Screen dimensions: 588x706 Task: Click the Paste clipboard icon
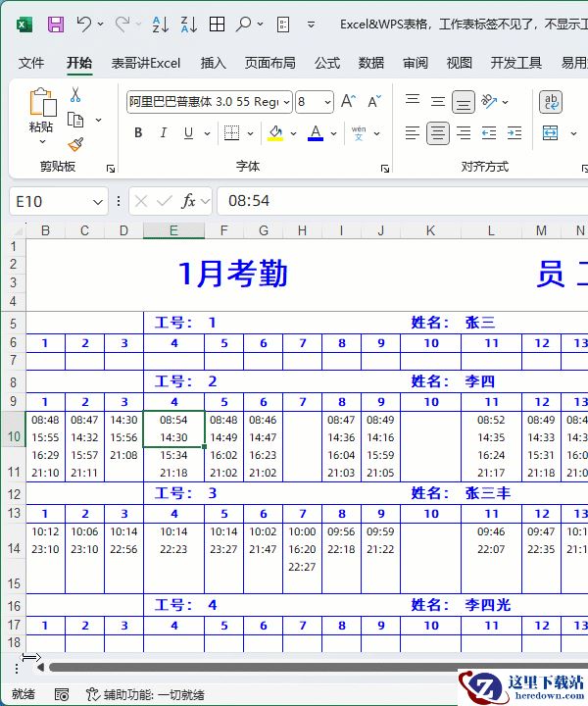(x=42, y=102)
